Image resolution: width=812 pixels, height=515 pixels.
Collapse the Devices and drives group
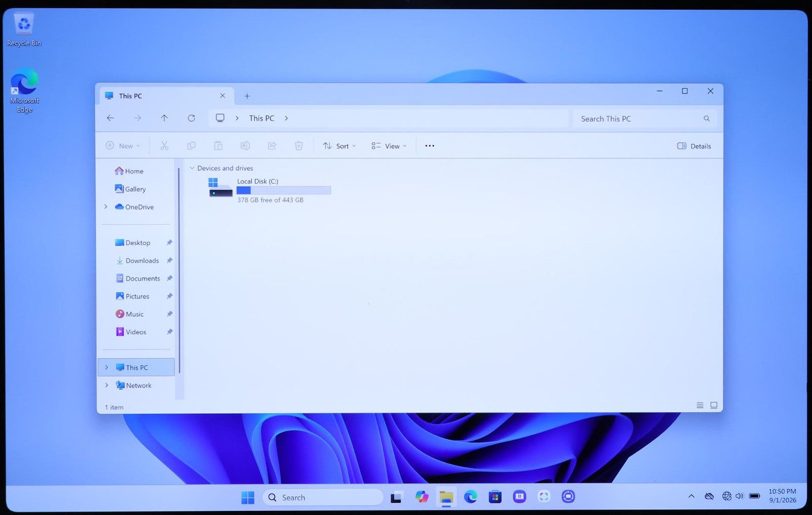(192, 168)
